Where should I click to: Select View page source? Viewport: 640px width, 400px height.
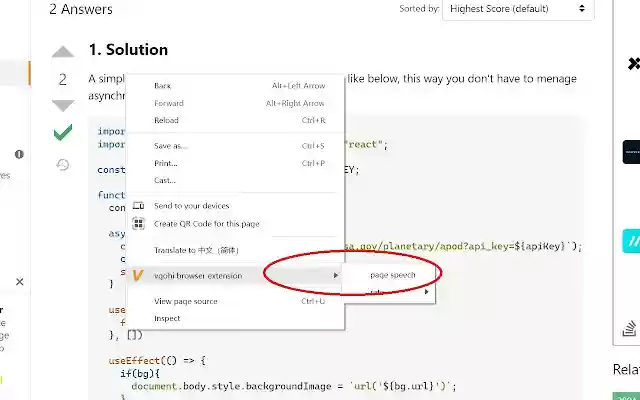[235, 301]
